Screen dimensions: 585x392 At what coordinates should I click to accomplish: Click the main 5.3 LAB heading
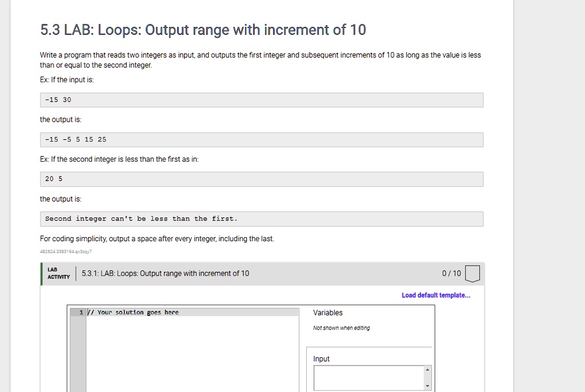[203, 30]
